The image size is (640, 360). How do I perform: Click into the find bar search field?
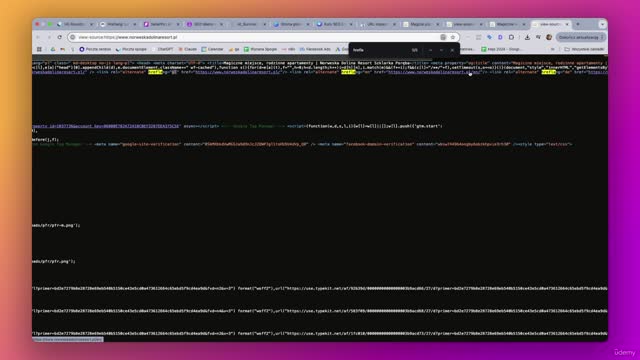(x=380, y=50)
